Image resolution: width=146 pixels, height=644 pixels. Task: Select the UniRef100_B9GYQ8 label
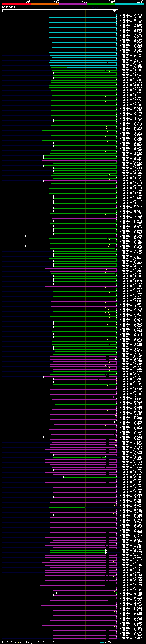click(x=131, y=65)
